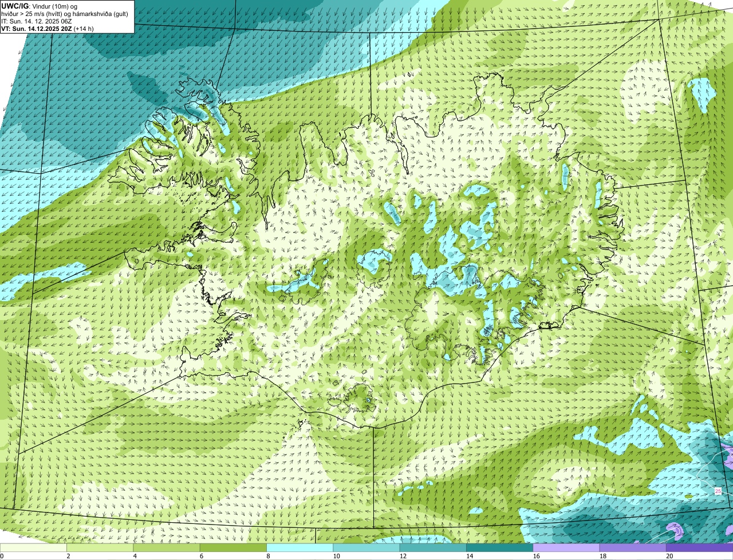Click the 'IT: Sun. 14. 12. 2025 06Z' line
Image resolution: width=733 pixels, height=560 pixels.
coord(37,21)
